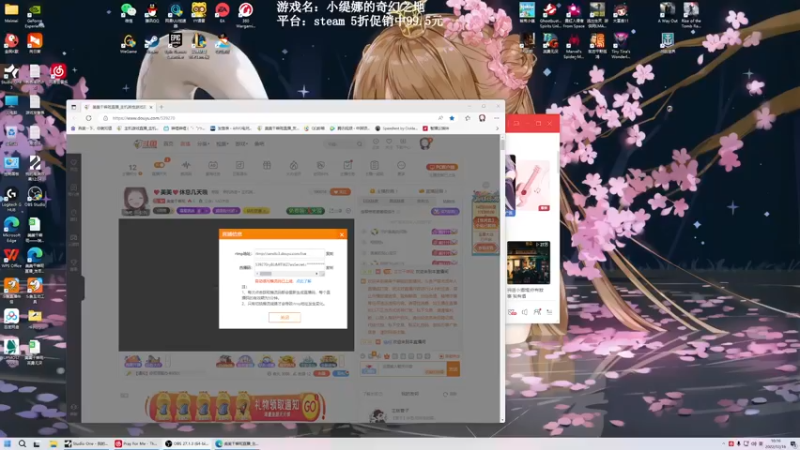Click the streamer avatar thumbnail

pos(135,202)
